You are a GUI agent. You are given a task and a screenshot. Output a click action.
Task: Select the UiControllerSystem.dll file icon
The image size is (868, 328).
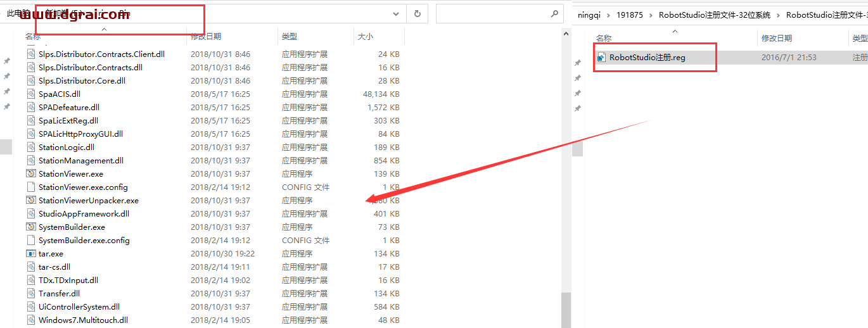pyautogui.click(x=31, y=307)
